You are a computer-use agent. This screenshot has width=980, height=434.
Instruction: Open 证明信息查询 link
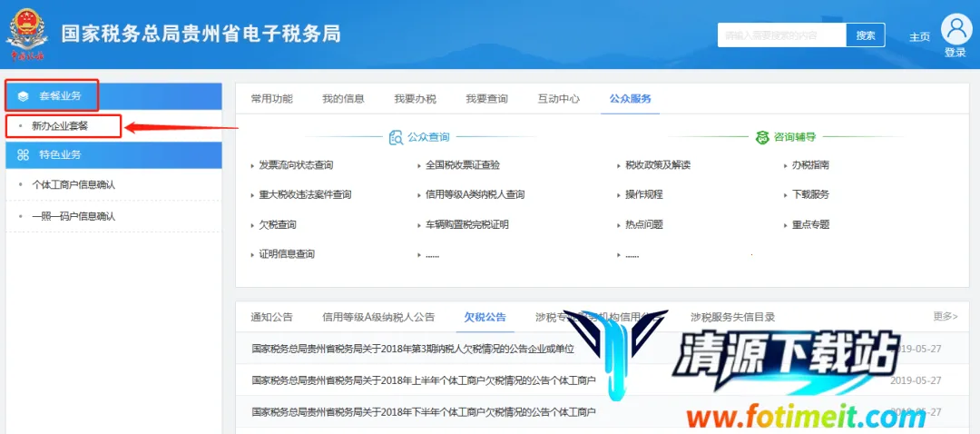pyautogui.click(x=287, y=254)
